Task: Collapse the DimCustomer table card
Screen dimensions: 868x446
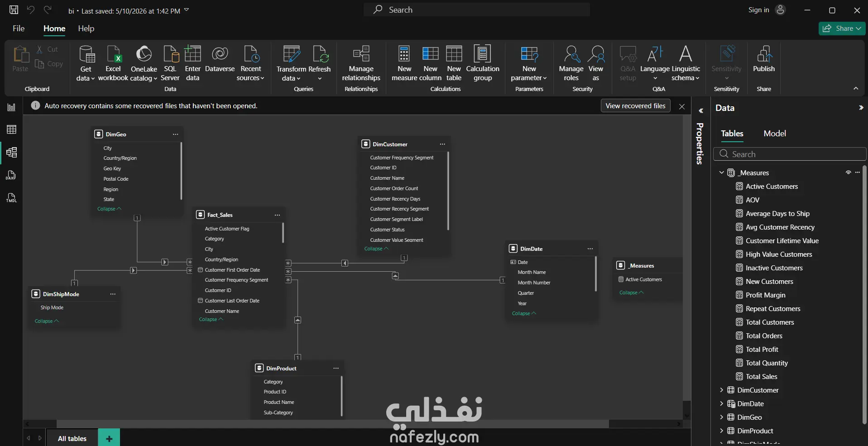Action: point(376,249)
